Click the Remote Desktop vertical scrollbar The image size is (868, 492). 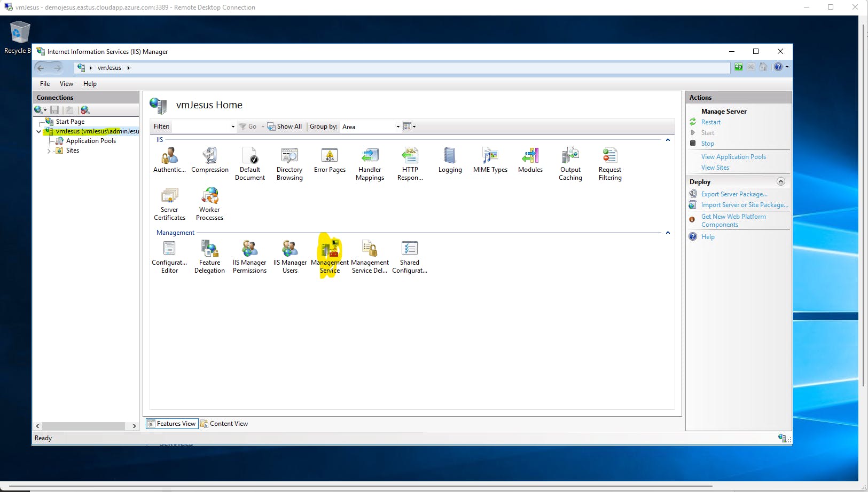[x=863, y=205]
